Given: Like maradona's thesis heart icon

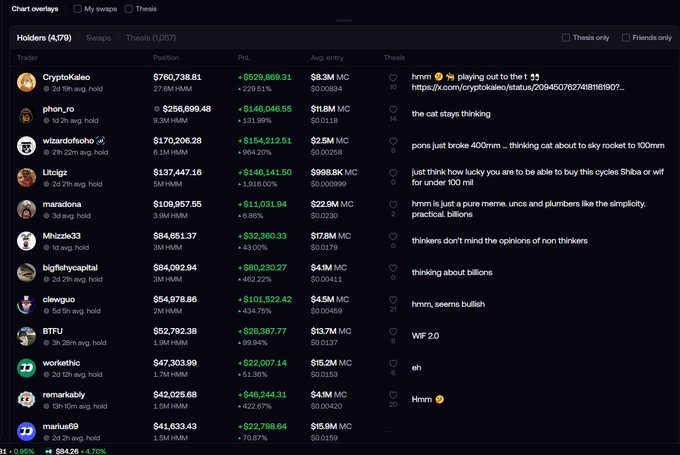Looking at the screenshot, I should 393,204.
